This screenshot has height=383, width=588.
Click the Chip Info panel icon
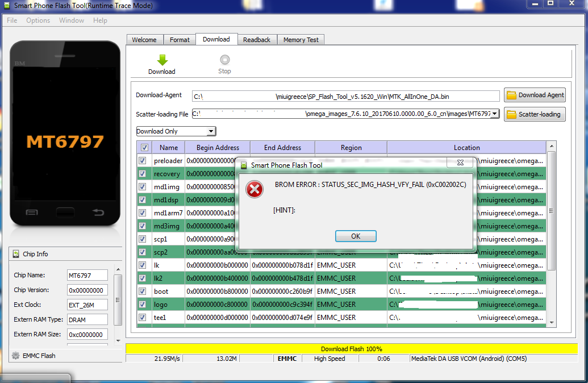pyautogui.click(x=15, y=254)
